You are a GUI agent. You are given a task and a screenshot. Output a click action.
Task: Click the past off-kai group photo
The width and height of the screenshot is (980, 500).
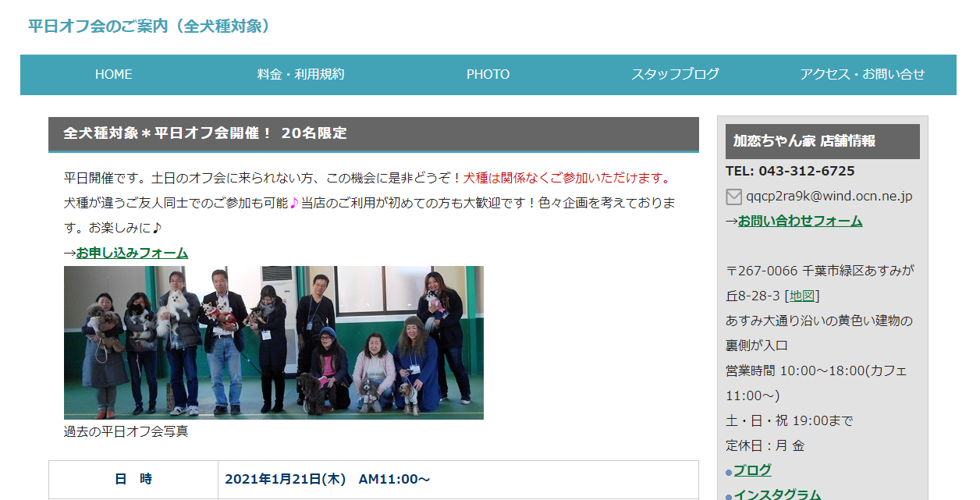(x=274, y=342)
